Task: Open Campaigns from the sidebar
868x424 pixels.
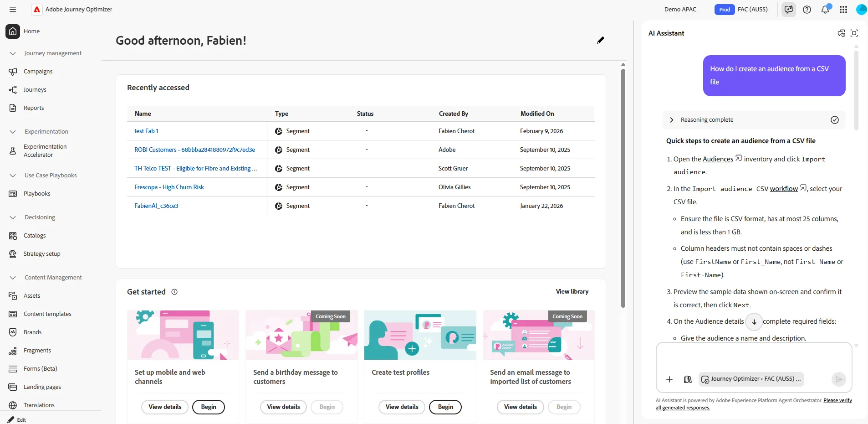Action: tap(38, 71)
